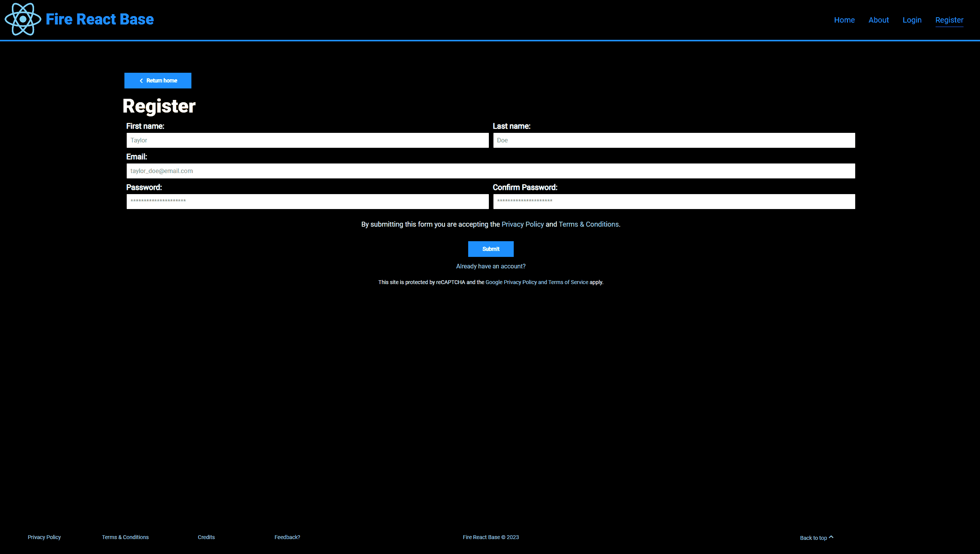Click the Credits link in footer

point(206,536)
